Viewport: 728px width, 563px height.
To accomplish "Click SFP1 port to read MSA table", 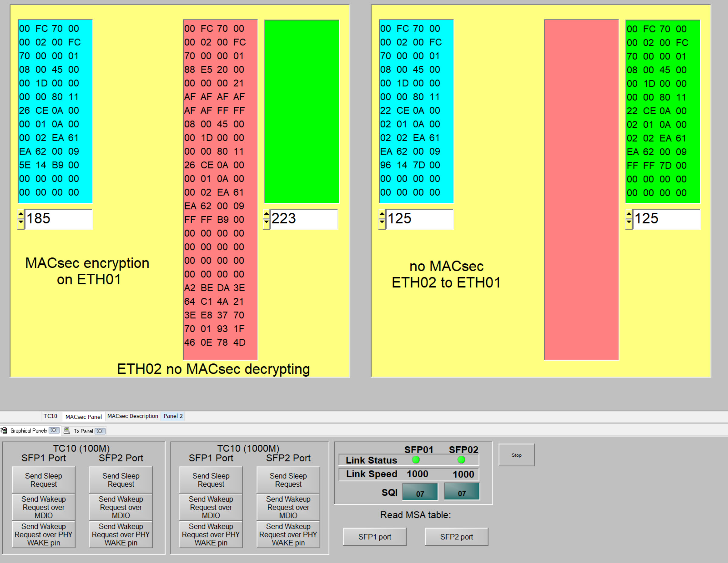I will point(374,537).
